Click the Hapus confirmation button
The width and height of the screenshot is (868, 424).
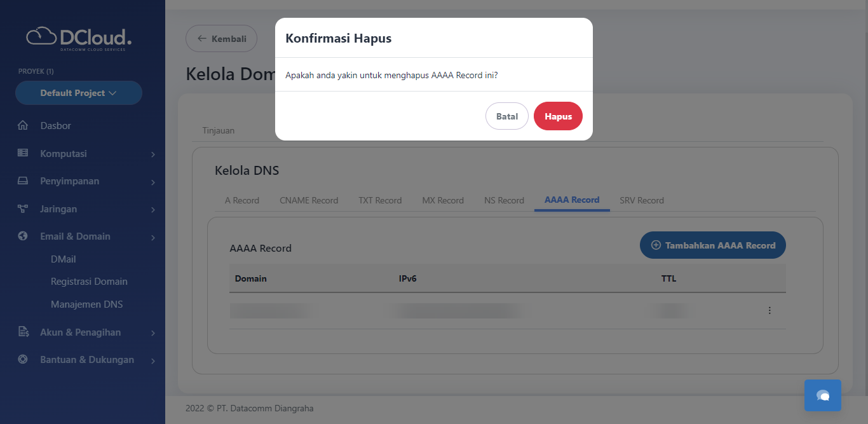(x=558, y=116)
